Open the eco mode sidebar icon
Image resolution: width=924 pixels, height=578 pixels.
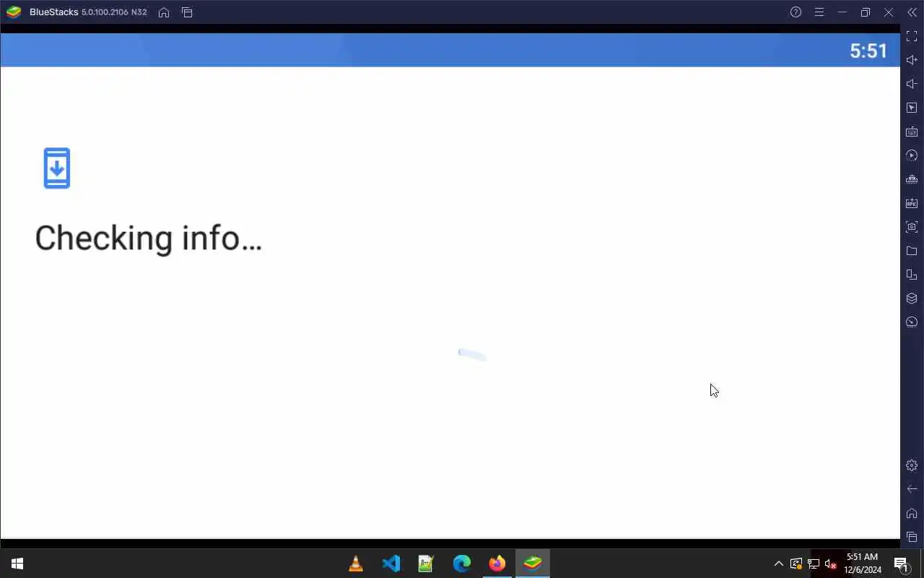click(912, 322)
